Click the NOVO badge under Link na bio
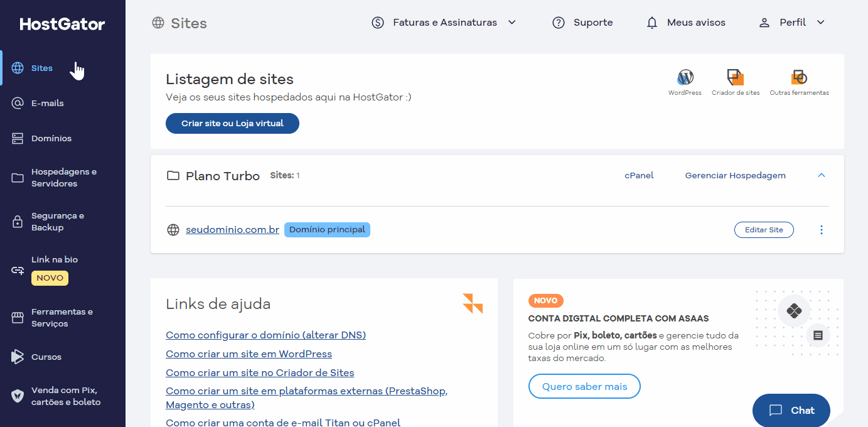 (50, 278)
